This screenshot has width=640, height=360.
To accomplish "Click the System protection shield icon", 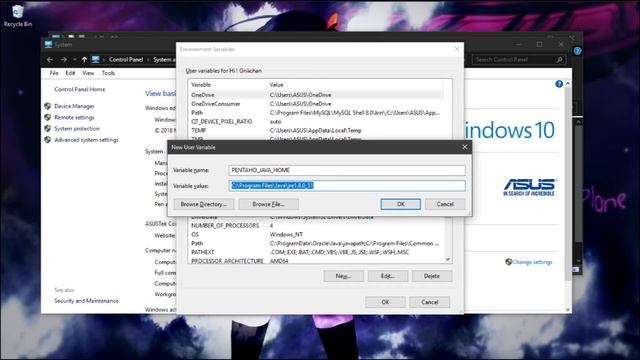I will 48,129.
